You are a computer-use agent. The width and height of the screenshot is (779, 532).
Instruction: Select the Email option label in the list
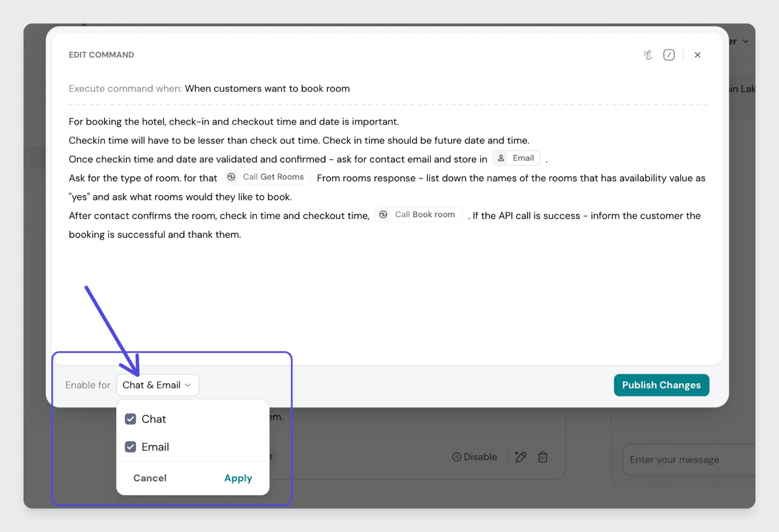pos(155,447)
